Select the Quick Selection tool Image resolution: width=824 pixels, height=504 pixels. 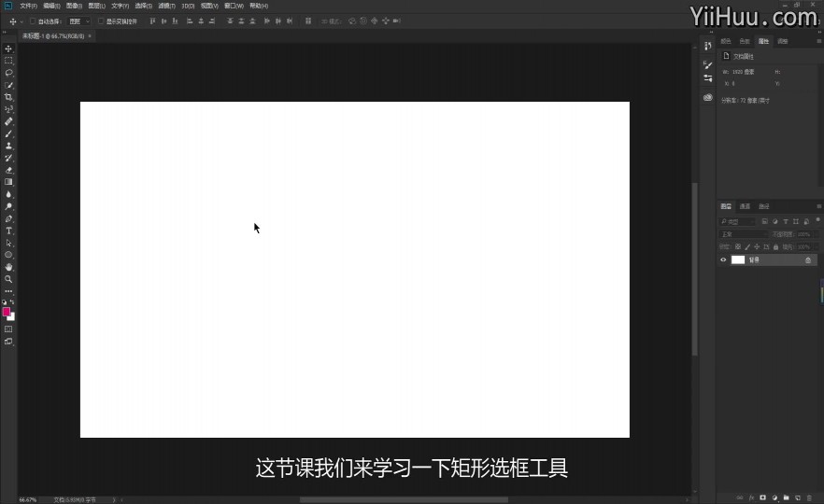[8, 85]
